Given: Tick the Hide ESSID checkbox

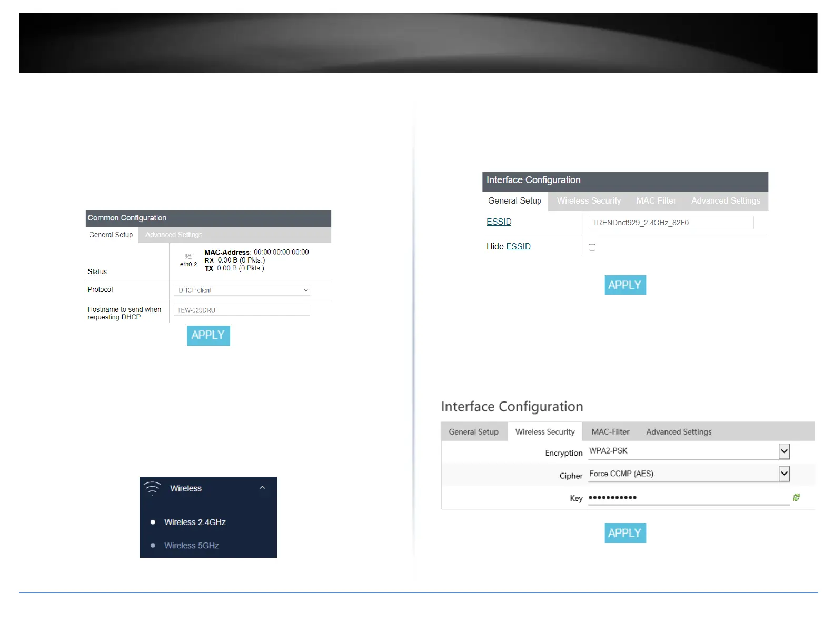Looking at the screenshot, I should (592, 247).
